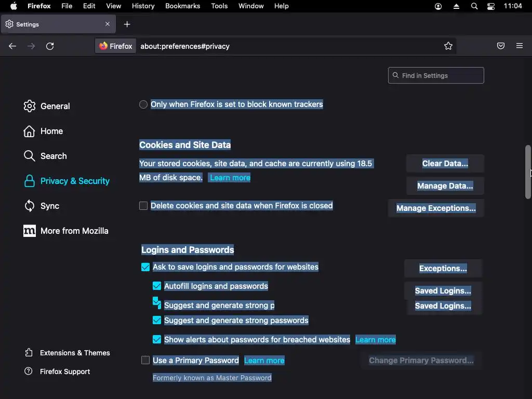Enable Use a Primary Password checkbox
The image size is (532, 399).
click(x=145, y=361)
